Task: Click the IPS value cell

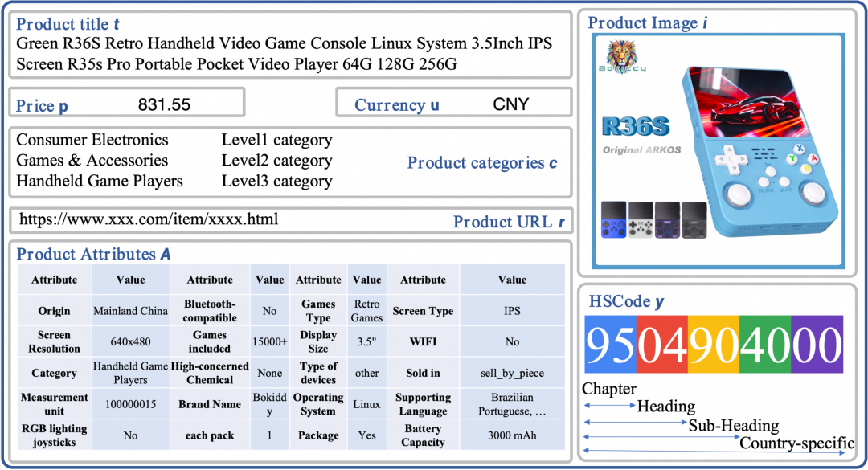Action: point(512,311)
